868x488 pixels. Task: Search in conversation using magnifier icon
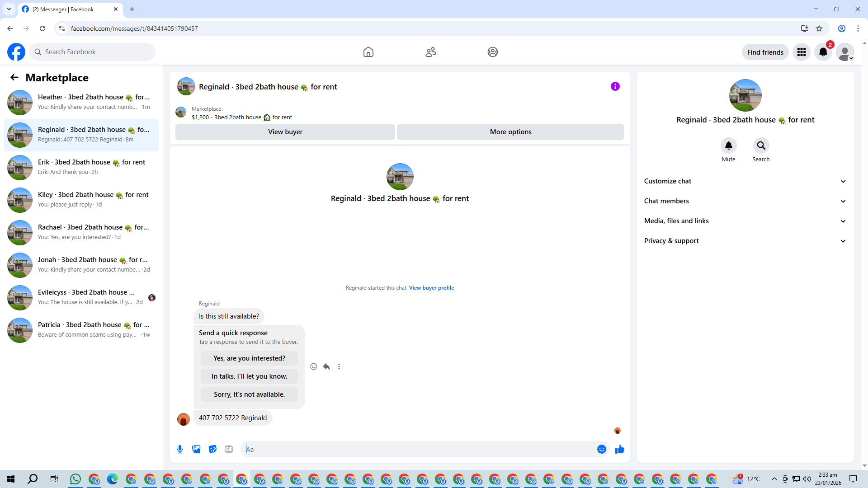click(761, 145)
